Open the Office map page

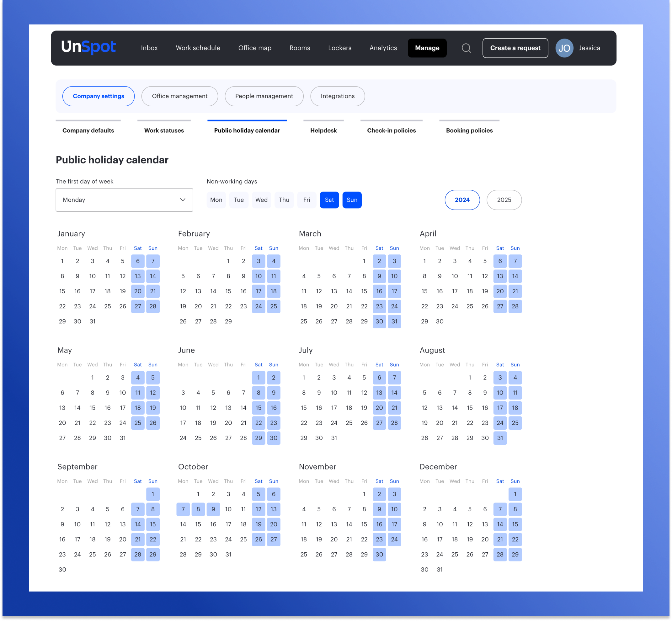pos(255,48)
